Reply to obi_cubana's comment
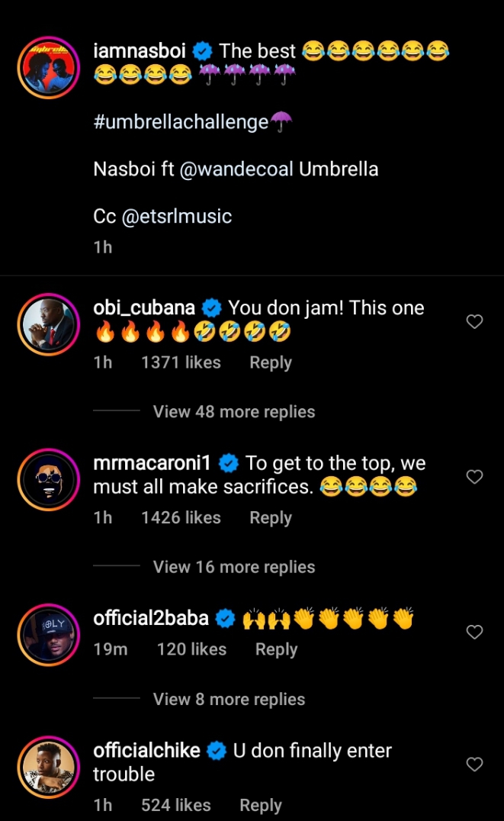 point(271,362)
